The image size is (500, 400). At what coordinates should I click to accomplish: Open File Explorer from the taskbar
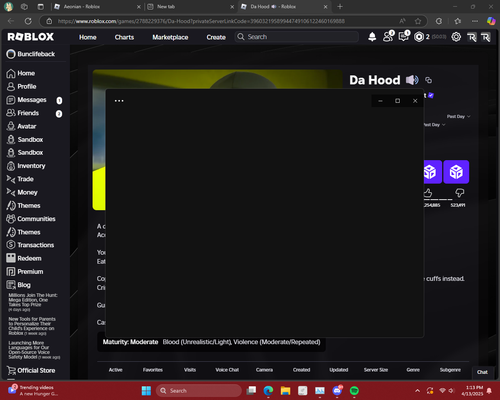pos(286,390)
